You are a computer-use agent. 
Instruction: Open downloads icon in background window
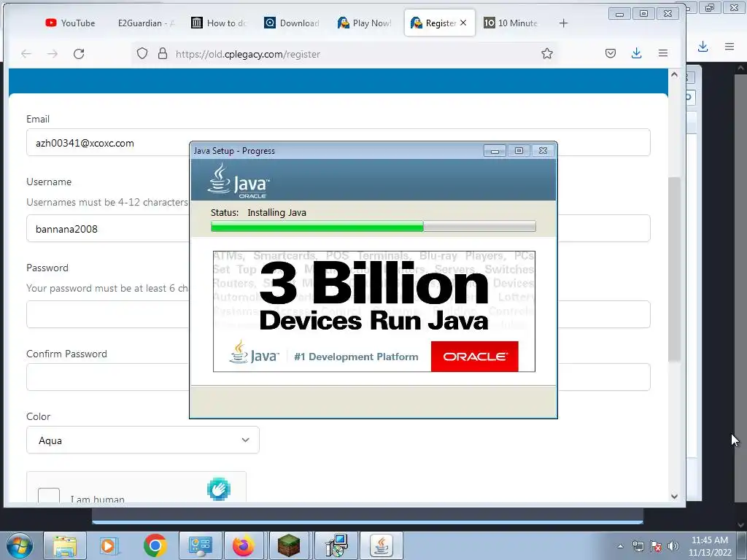(703, 46)
